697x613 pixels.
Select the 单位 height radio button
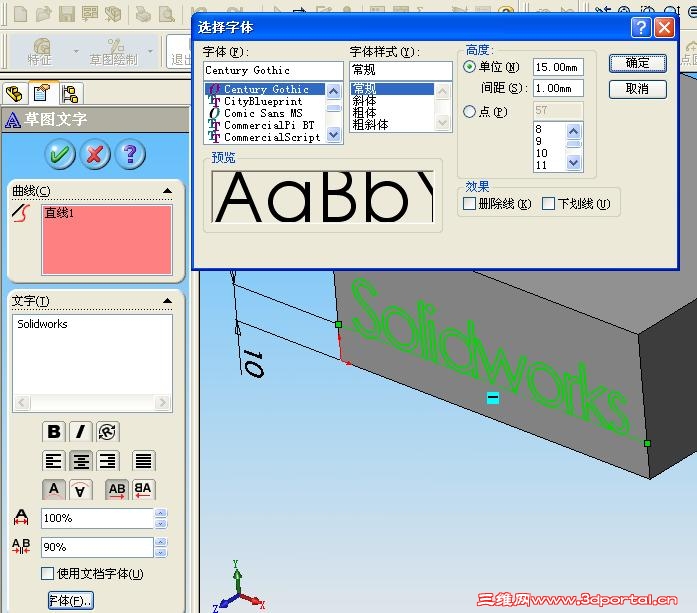click(x=469, y=67)
